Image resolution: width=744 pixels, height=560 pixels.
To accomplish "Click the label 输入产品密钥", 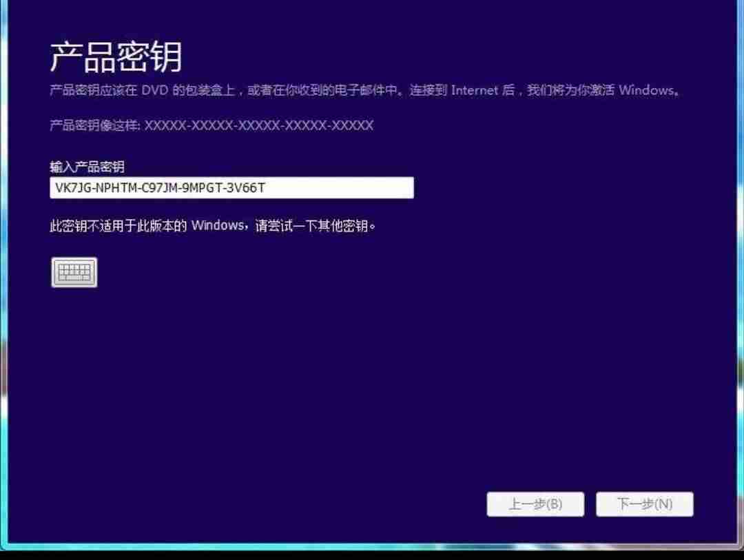I will point(87,167).
